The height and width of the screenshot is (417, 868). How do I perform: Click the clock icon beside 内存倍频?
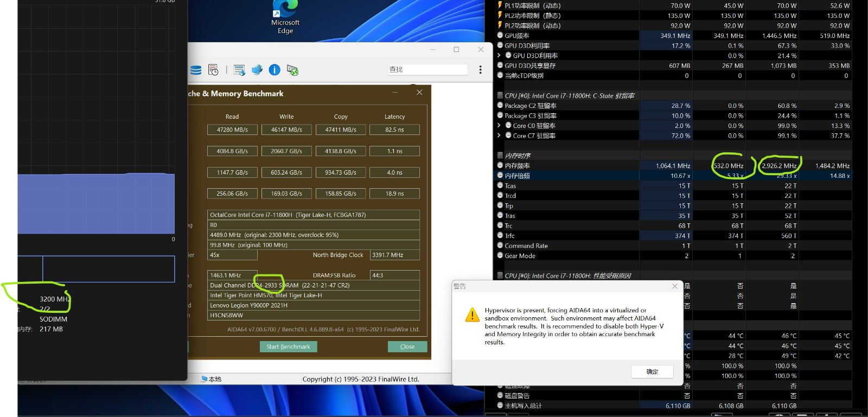[x=500, y=175]
